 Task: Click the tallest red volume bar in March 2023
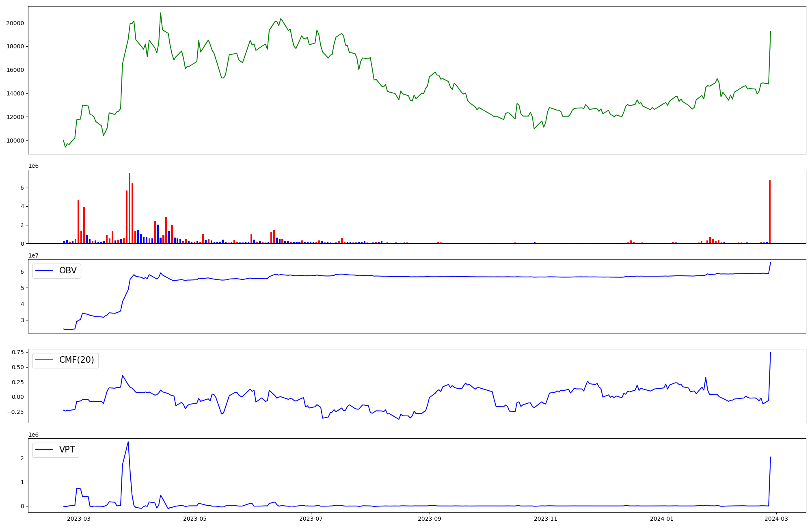point(130,208)
